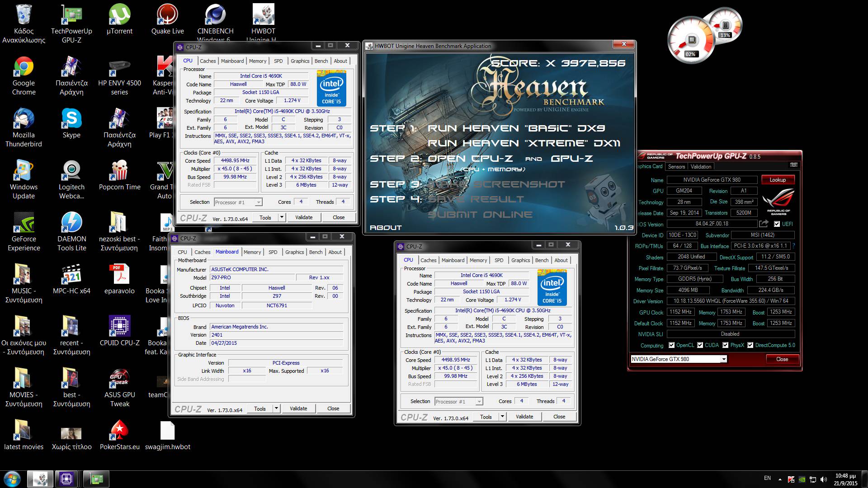Toggle PhysX checkbox in GPU-Z

pyautogui.click(x=725, y=345)
